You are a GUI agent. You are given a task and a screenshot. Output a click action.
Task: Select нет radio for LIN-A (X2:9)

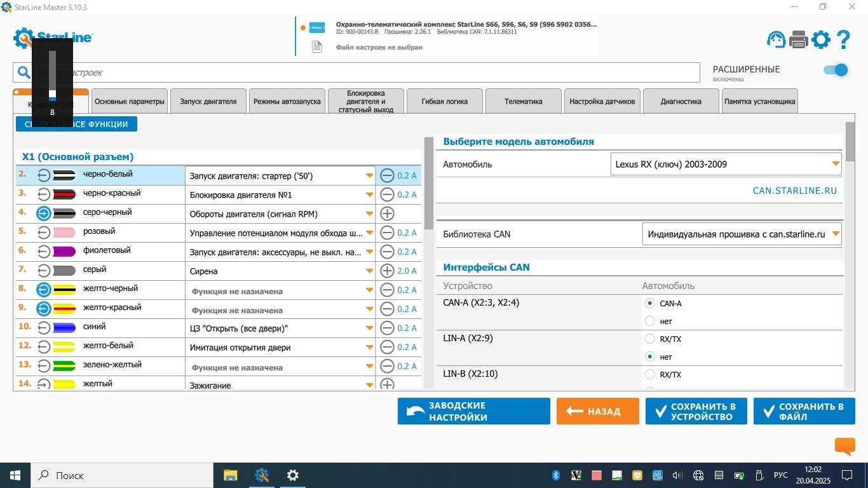pyautogui.click(x=649, y=356)
